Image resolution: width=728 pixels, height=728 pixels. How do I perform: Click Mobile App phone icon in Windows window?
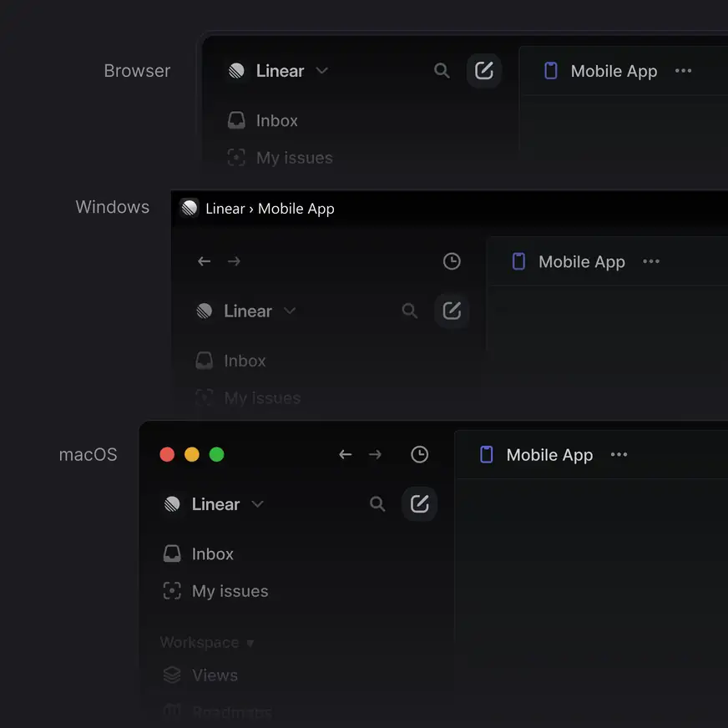(518, 261)
